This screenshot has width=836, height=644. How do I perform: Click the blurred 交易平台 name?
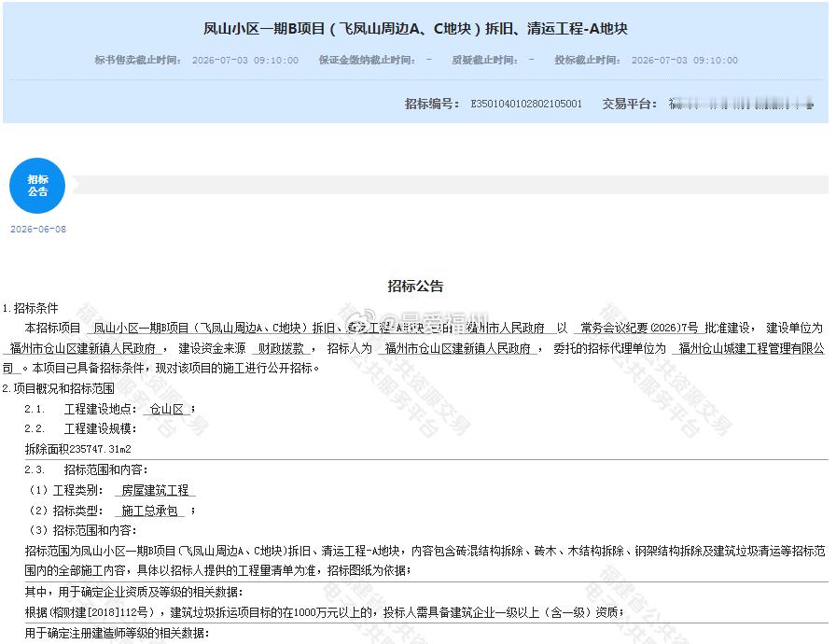(742, 104)
